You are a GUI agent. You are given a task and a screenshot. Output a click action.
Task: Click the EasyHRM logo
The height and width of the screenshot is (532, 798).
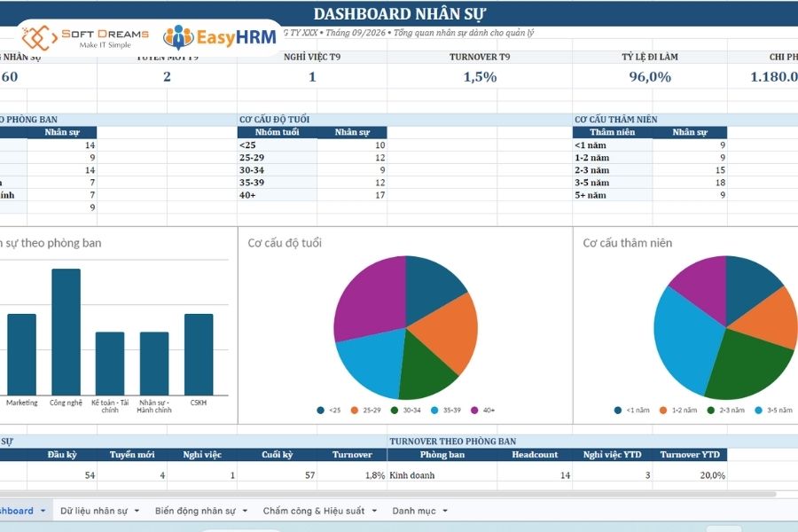click(220, 37)
